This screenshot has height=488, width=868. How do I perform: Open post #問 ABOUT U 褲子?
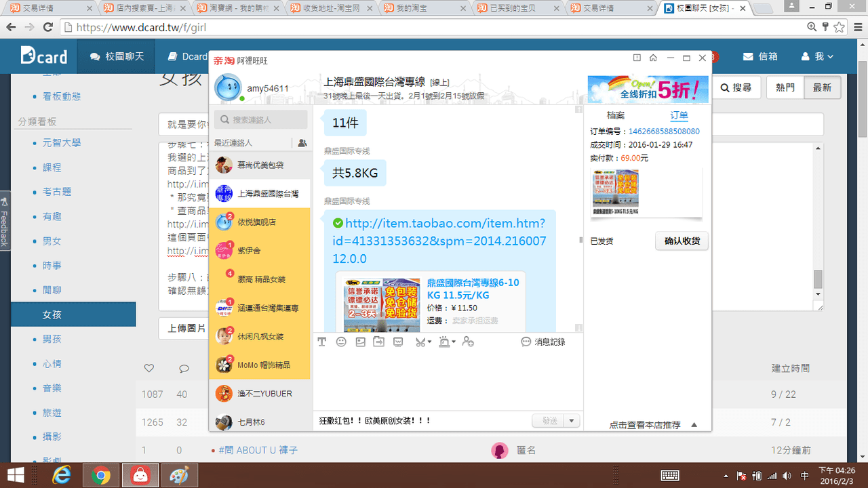[x=258, y=450]
